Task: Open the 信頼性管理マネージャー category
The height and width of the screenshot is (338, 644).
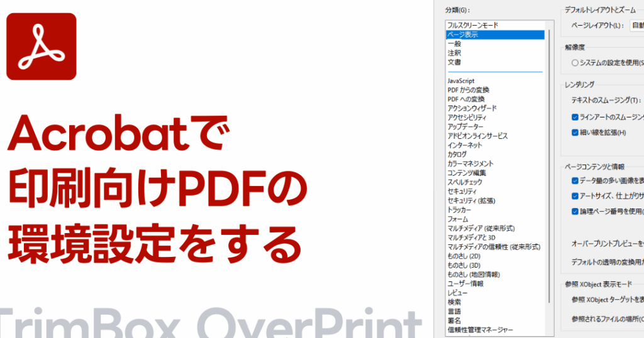Action: (480, 330)
